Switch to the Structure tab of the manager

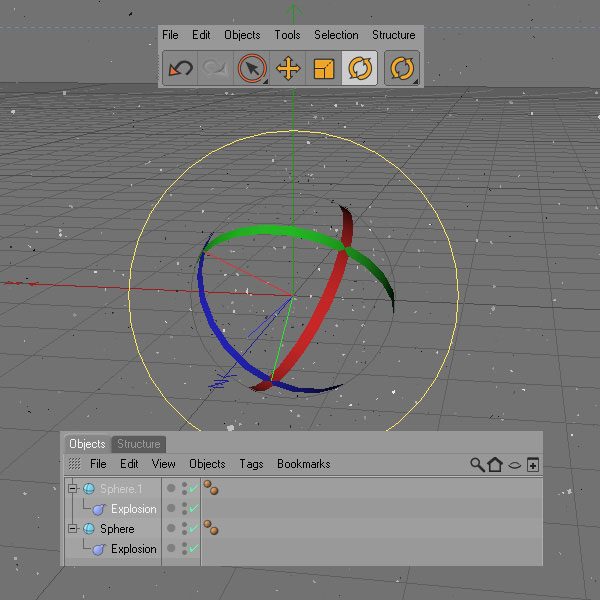pyautogui.click(x=139, y=444)
